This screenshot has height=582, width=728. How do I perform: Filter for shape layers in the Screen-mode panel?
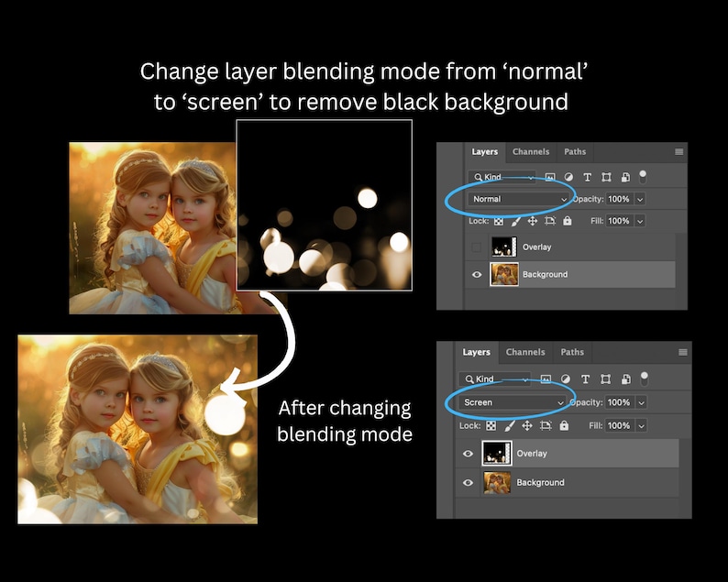click(605, 379)
